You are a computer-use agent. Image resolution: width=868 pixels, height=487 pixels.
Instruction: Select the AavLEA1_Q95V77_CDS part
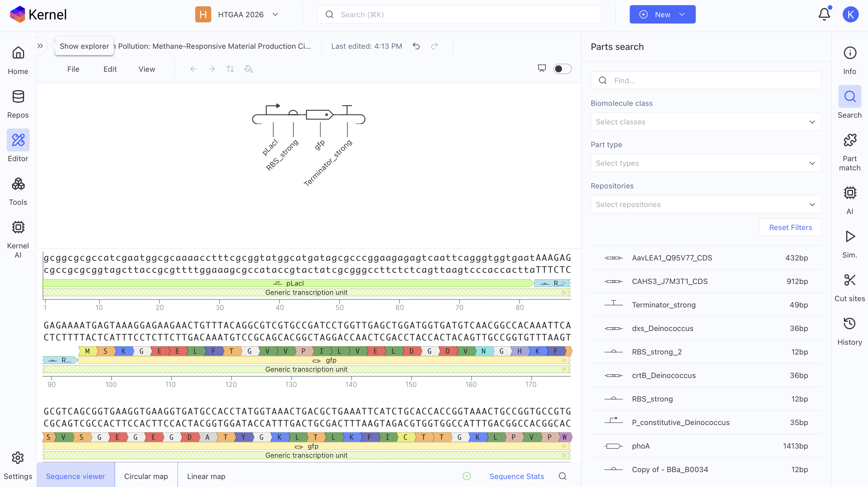(706, 258)
